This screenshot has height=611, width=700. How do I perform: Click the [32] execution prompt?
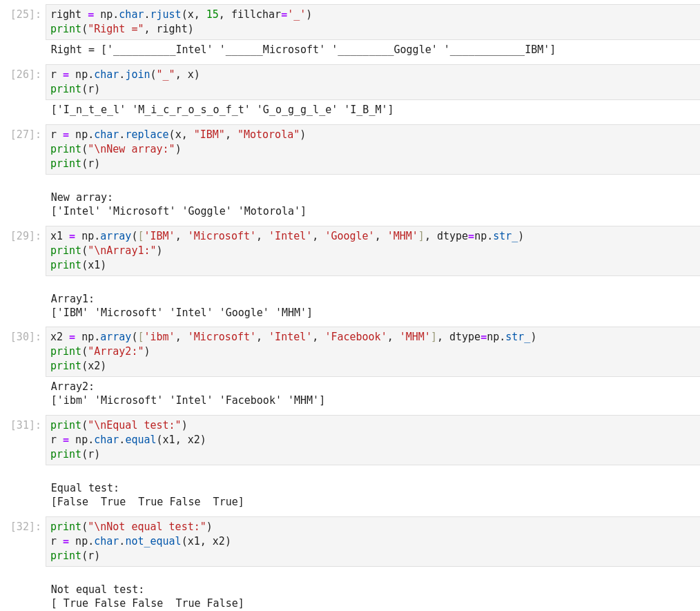26,527
